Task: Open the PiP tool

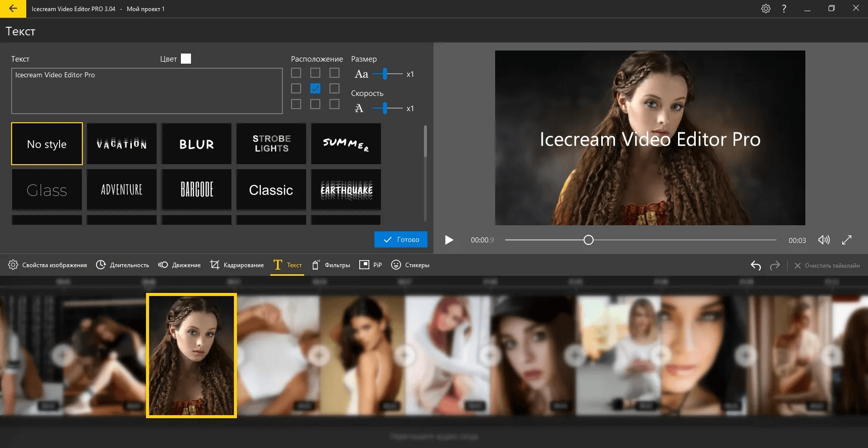Action: 370,265
